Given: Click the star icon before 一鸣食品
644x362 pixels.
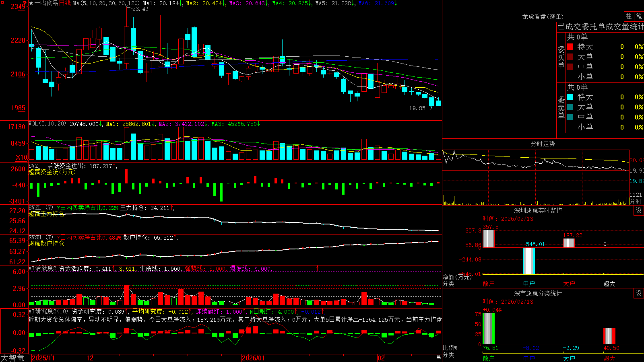Looking at the screenshot, I should click(x=31, y=3).
